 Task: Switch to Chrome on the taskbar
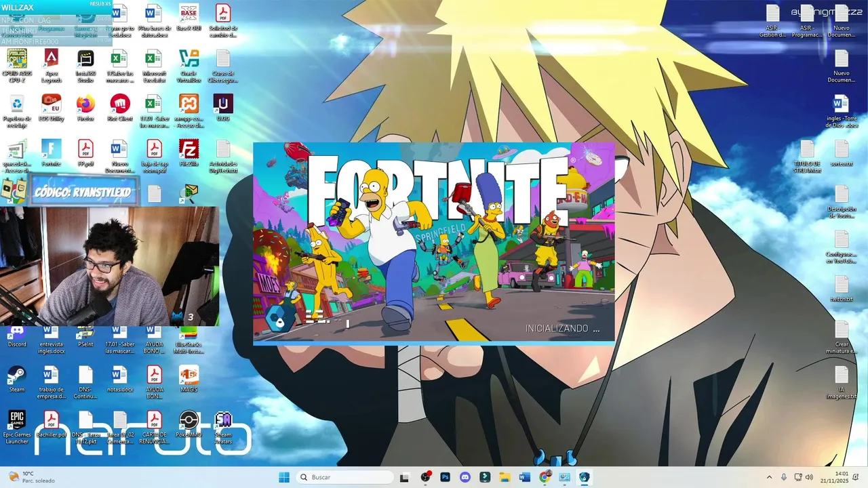545,477
